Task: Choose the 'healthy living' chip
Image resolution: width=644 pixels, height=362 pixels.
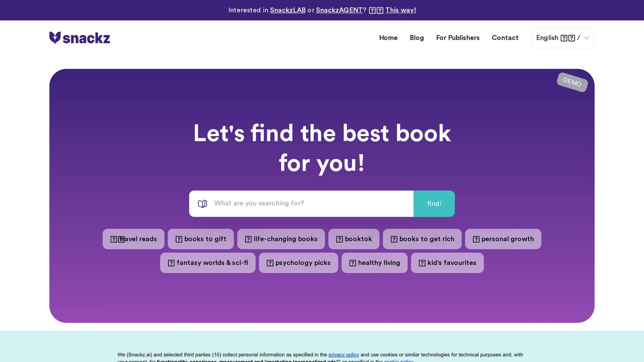Action: pyautogui.click(x=374, y=263)
